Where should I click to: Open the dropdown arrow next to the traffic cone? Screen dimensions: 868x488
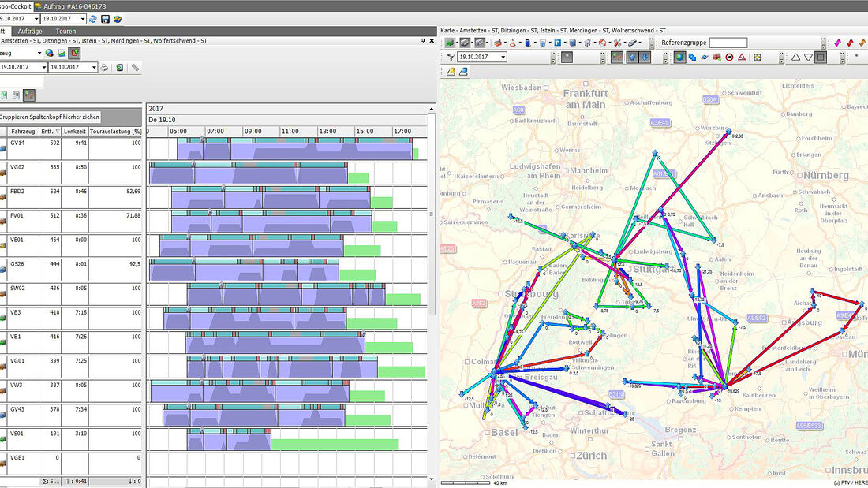(520, 43)
